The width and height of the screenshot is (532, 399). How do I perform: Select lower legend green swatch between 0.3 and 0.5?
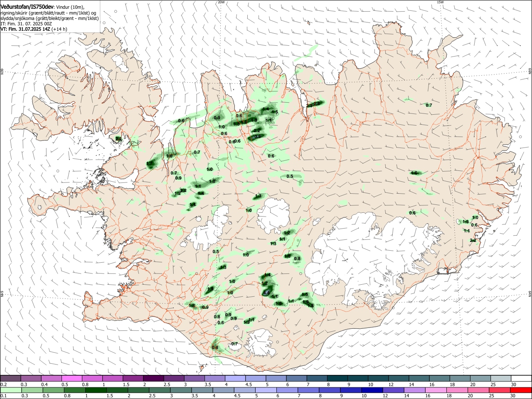click(32, 390)
